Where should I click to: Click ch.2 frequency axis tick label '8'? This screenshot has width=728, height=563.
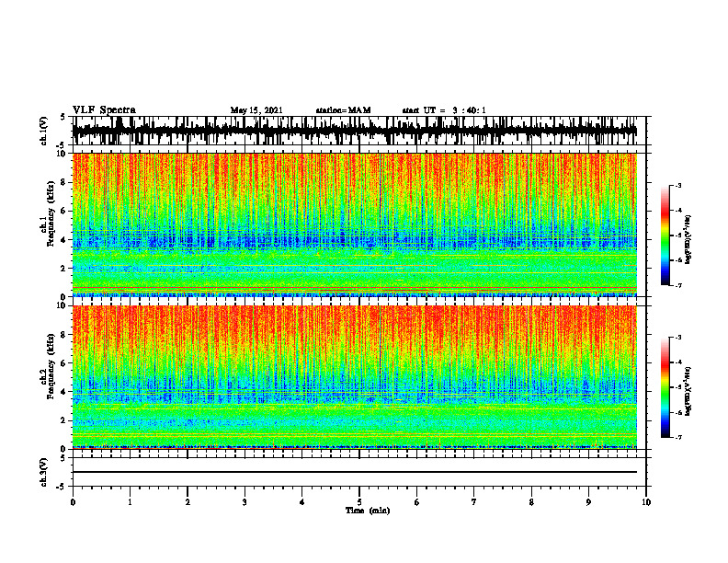click(63, 335)
